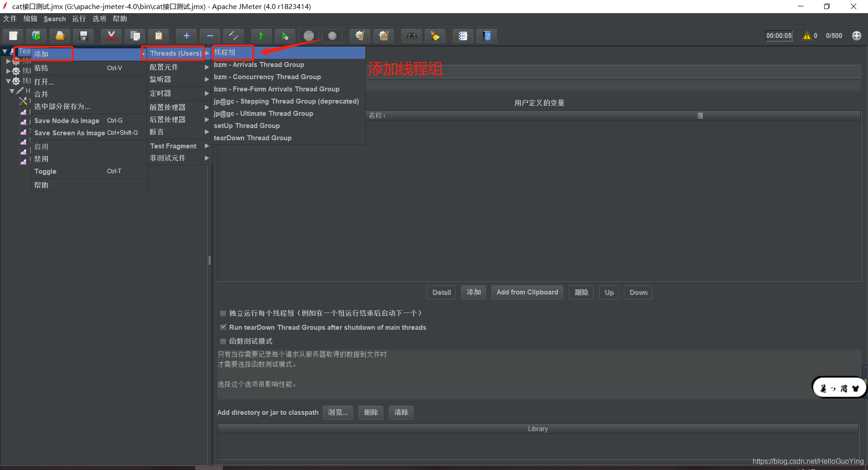Open the 定时器 submenu

[x=179, y=93]
